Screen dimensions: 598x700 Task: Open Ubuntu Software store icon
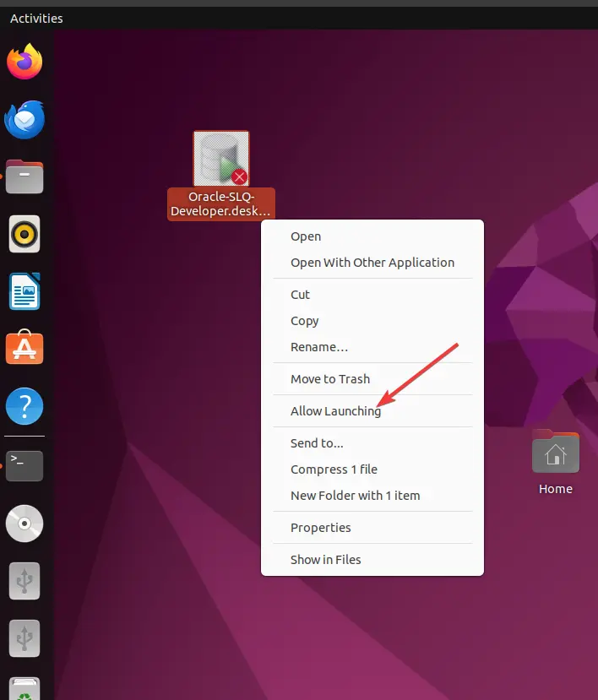tap(24, 347)
